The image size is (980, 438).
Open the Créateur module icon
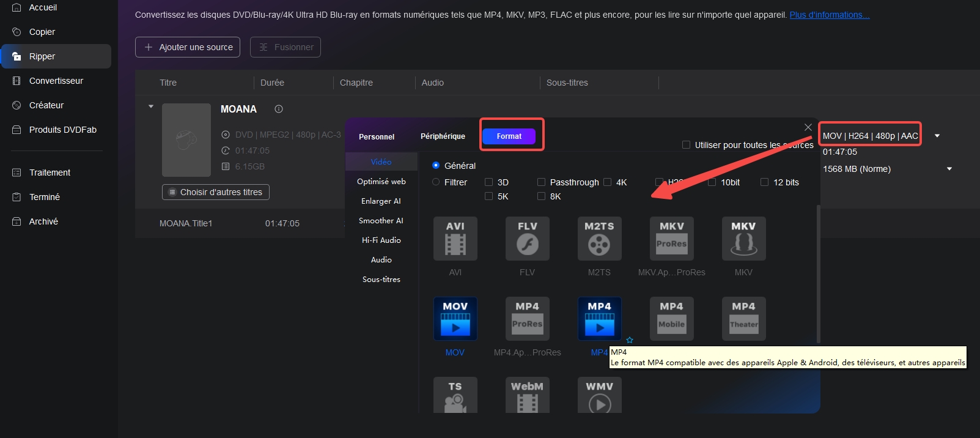pos(17,105)
